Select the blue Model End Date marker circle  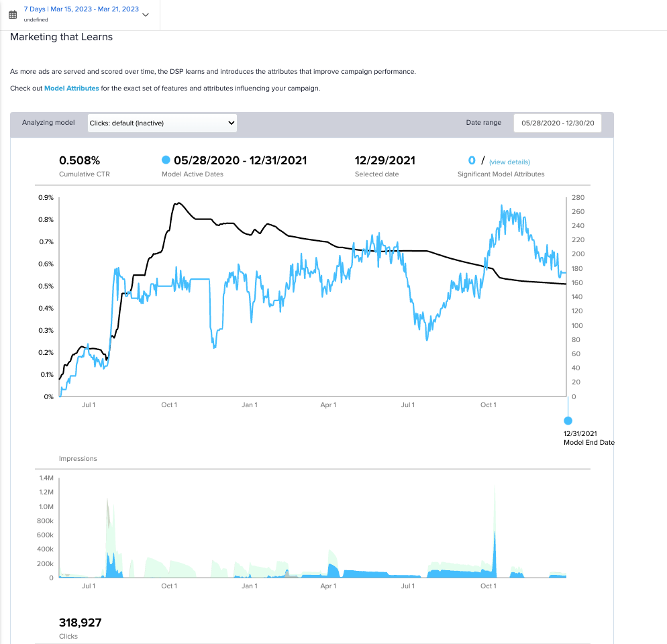[x=568, y=421]
